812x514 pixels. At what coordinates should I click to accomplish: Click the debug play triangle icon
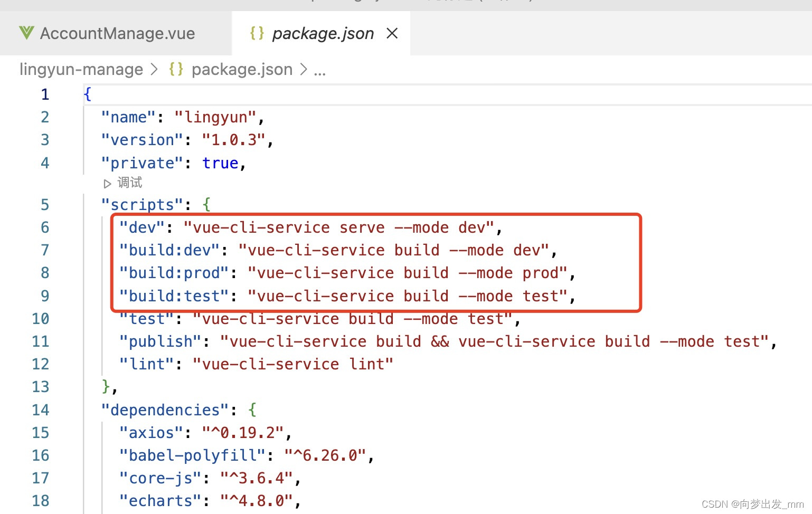click(107, 184)
